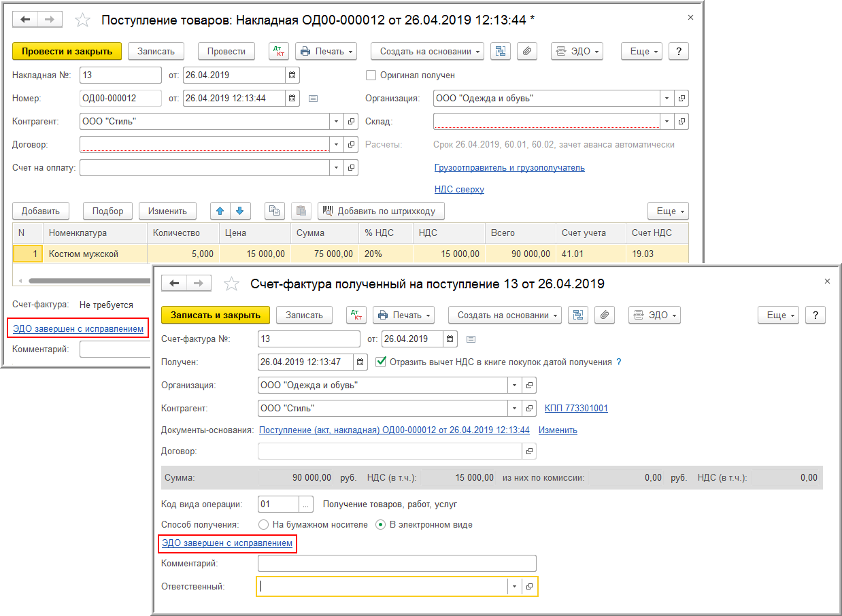Expand Создать на основании in Счет-фактура
This screenshot has width=842, height=616.
pyautogui.click(x=505, y=315)
